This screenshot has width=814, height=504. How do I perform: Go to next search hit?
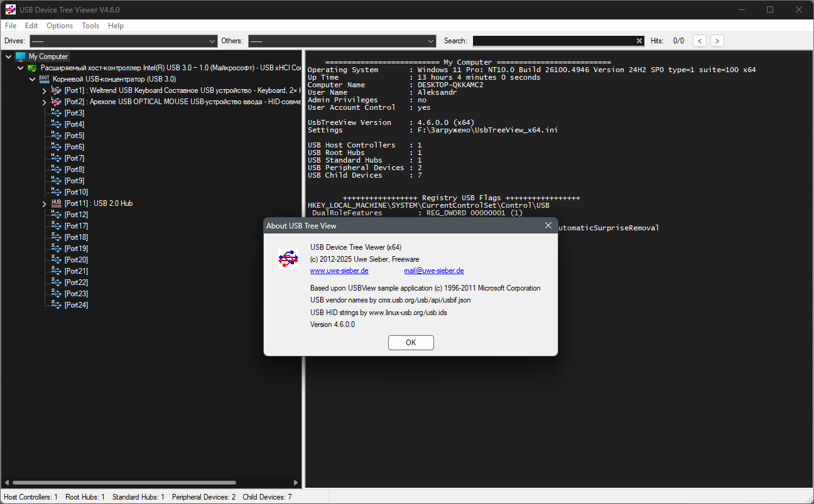pyautogui.click(x=717, y=41)
